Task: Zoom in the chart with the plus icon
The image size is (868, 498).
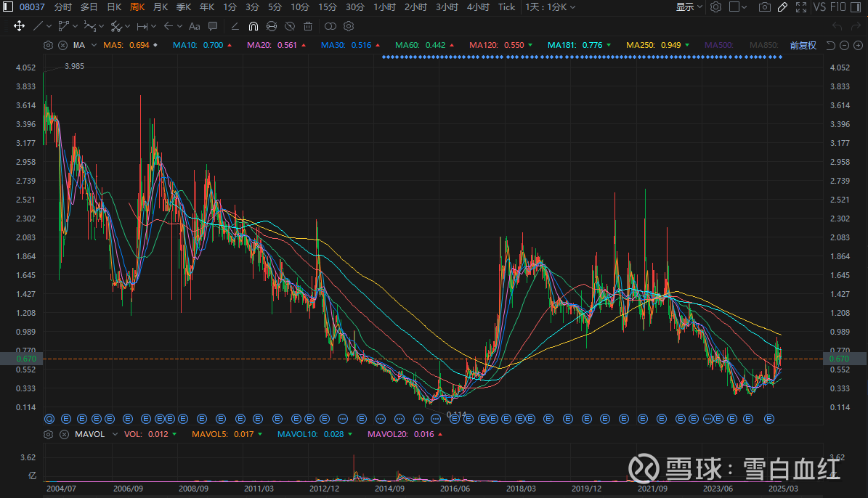Action: [858, 46]
